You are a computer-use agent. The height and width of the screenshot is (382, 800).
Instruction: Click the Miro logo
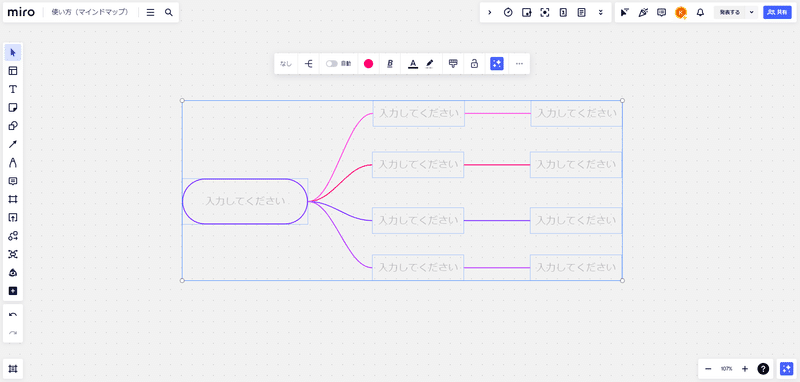point(21,12)
